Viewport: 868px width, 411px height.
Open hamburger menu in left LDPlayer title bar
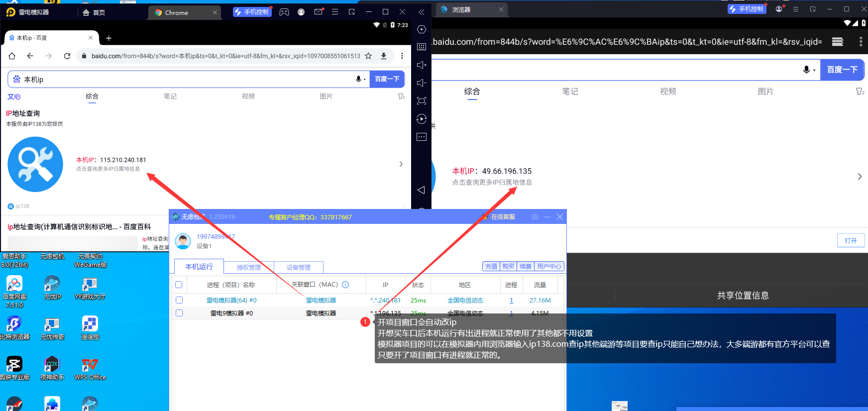pos(335,12)
